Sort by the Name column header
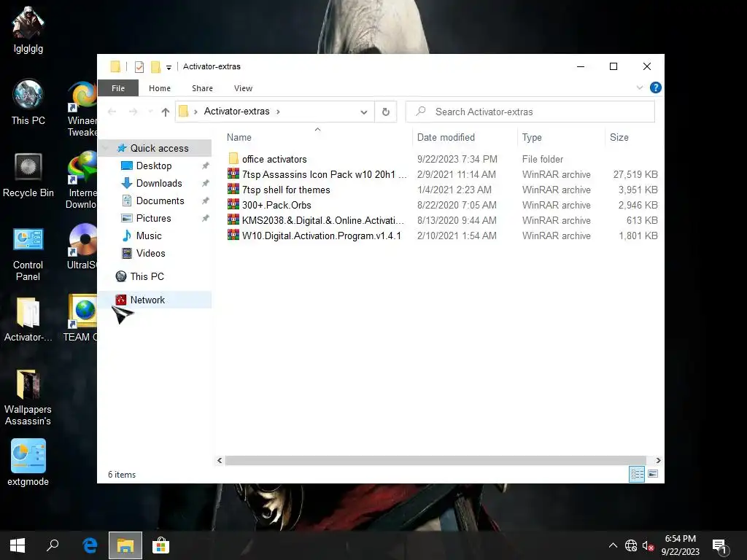 pos(317,137)
